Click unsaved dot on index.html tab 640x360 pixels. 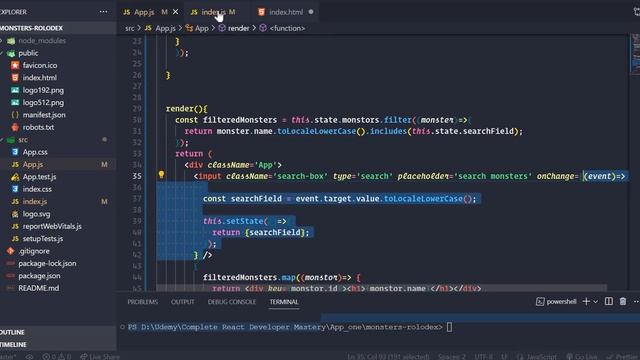click(x=311, y=12)
